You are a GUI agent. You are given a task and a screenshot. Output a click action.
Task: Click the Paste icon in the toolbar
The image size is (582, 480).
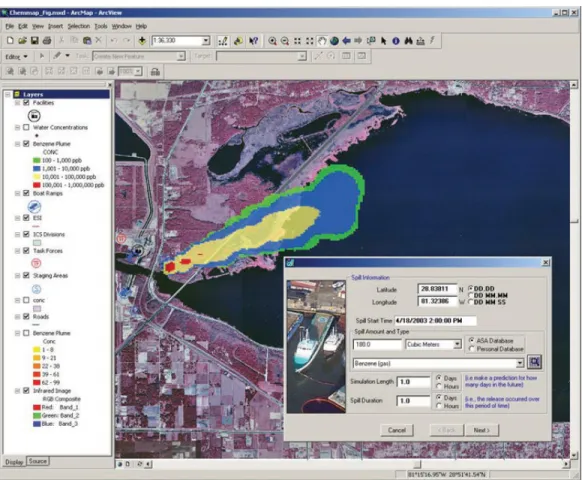point(87,40)
